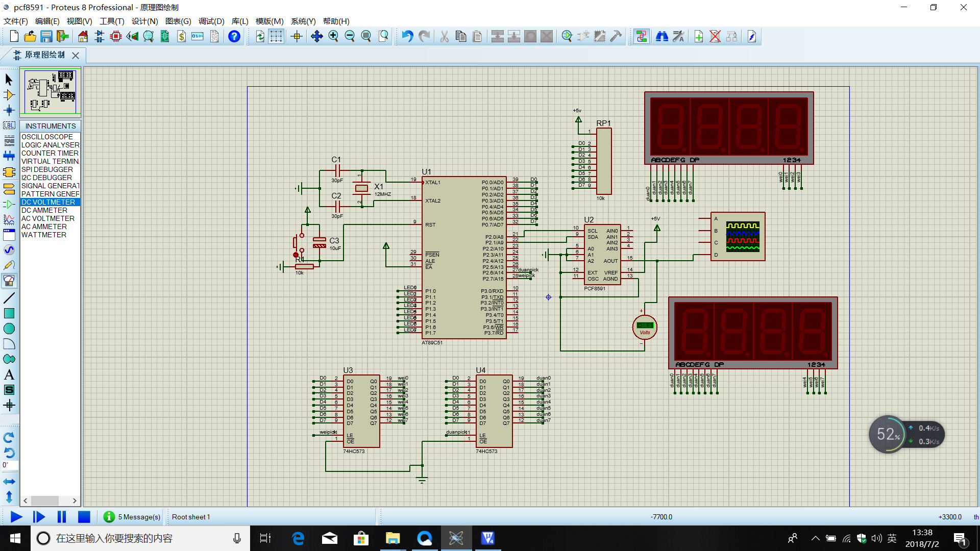Click the Redo arrow icon

424,36
